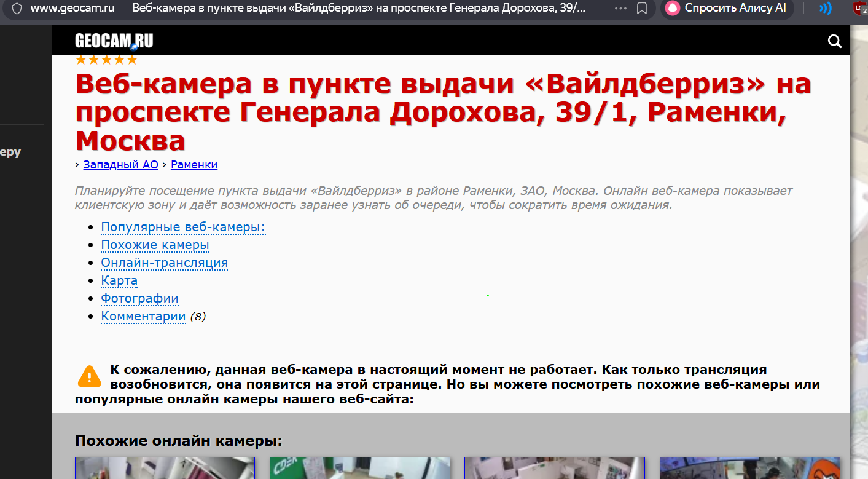Image resolution: width=868 pixels, height=479 pixels.
Task: Click the Похожие онлайн камеры heading
Action: coord(179,441)
